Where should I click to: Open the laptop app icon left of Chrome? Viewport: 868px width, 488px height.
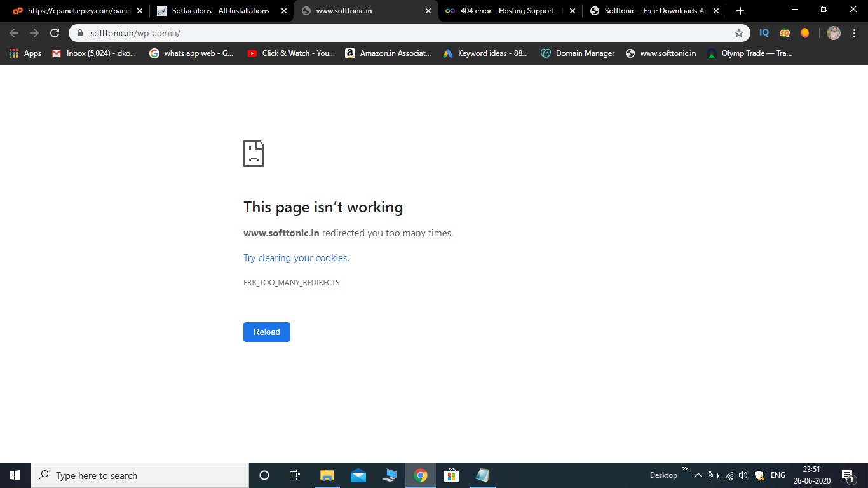(x=389, y=475)
